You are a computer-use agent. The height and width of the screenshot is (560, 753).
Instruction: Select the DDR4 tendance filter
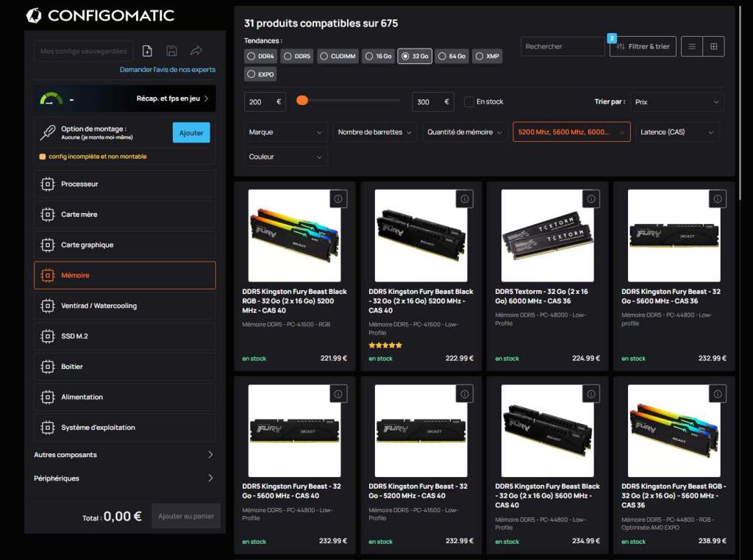261,56
